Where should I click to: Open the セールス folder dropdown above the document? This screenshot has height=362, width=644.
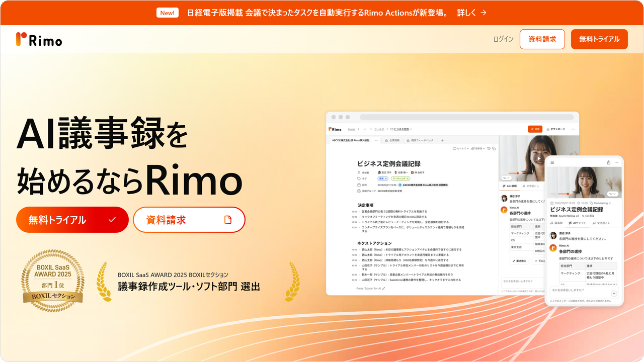461,148
